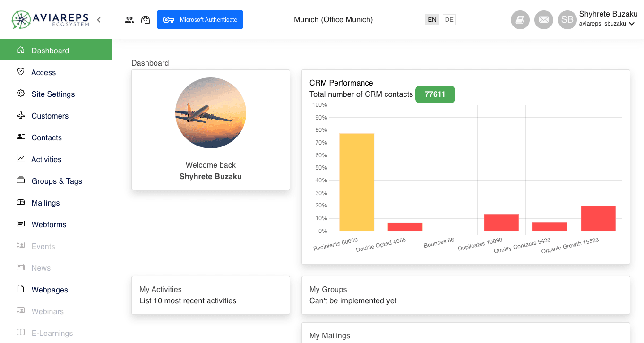Open Groups & Tags from sidebar
The height and width of the screenshot is (343, 644).
57,181
